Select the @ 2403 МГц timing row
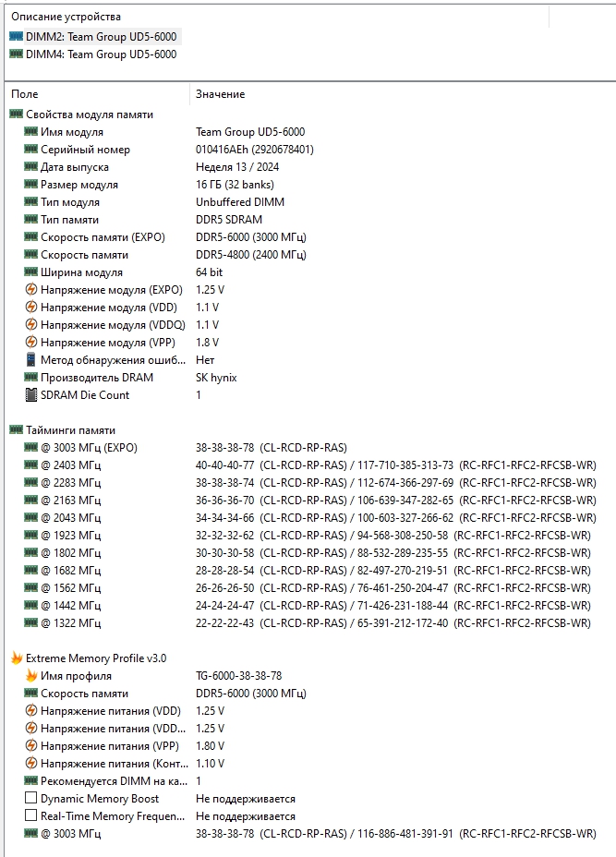This screenshot has height=857, width=616. pyautogui.click(x=310, y=465)
